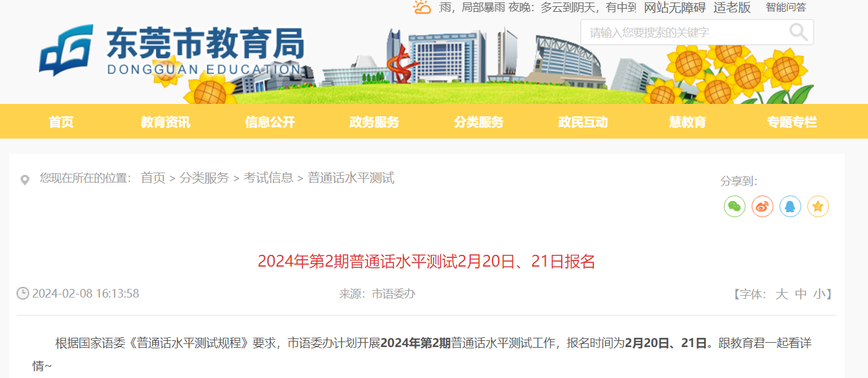Click inside the search keyword input box
The height and width of the screenshot is (378, 868).
681,32
